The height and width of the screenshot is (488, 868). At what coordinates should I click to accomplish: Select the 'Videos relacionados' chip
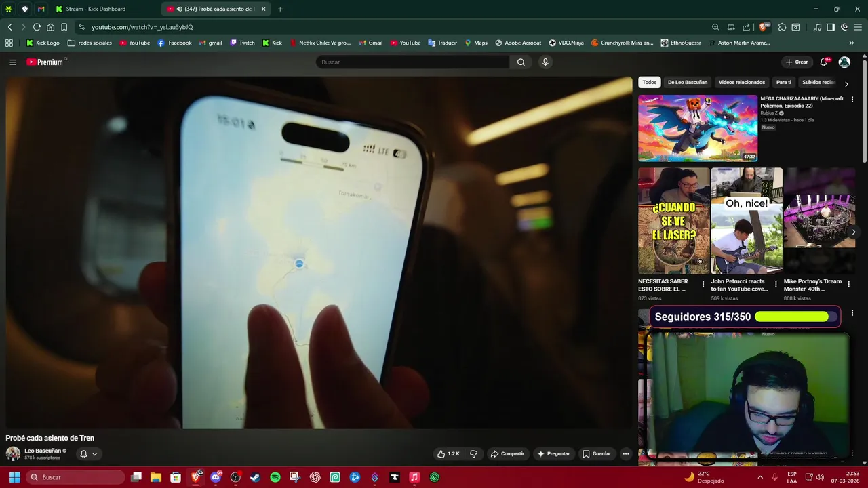742,82
